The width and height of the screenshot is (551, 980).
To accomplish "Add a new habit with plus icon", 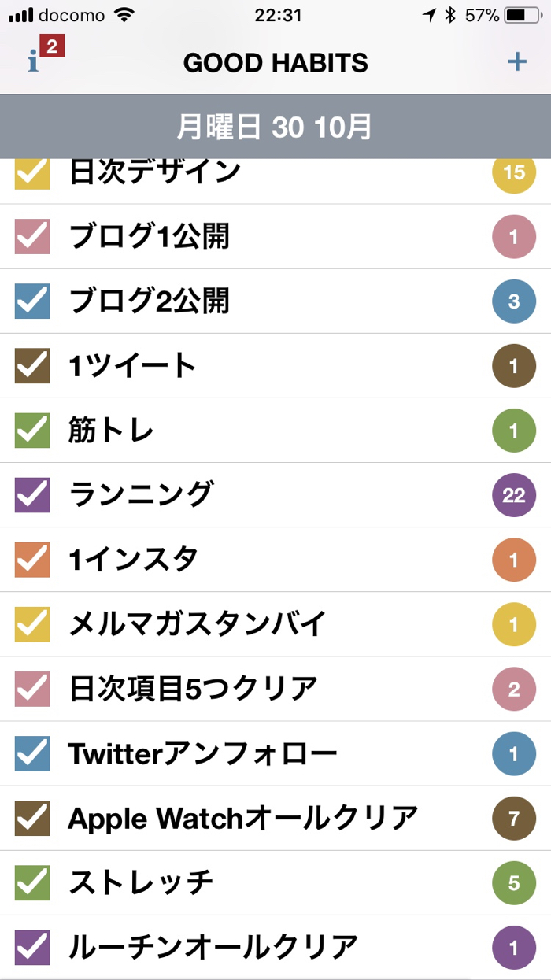I will (x=516, y=62).
